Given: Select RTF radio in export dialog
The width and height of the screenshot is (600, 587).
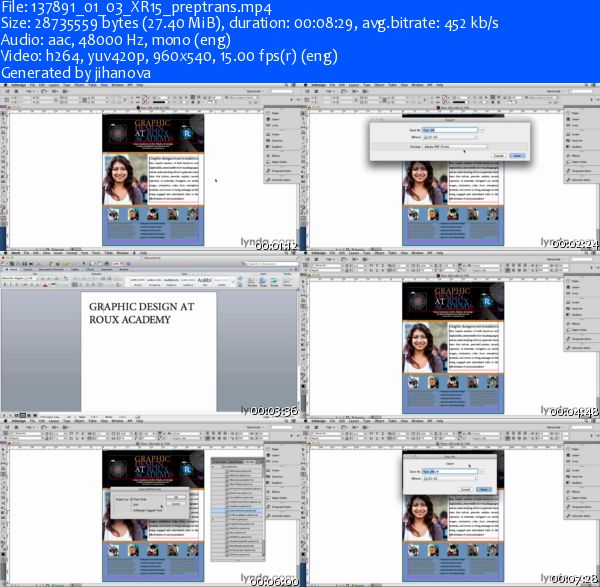Looking at the screenshot, I should point(132,505).
